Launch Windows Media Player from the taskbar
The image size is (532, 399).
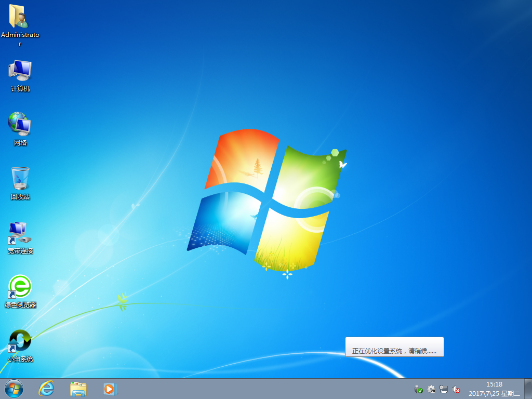[x=109, y=389]
